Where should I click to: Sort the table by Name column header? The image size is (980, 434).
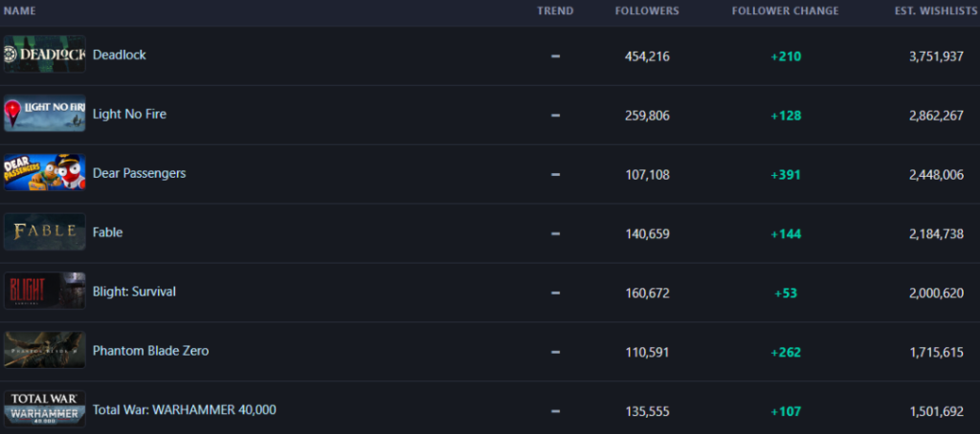[19, 11]
